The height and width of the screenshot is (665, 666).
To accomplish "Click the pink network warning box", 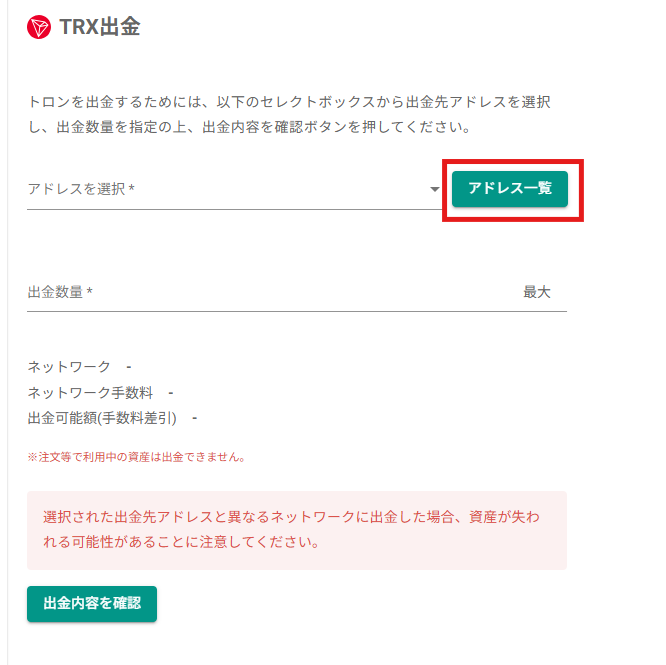I will click(x=297, y=530).
